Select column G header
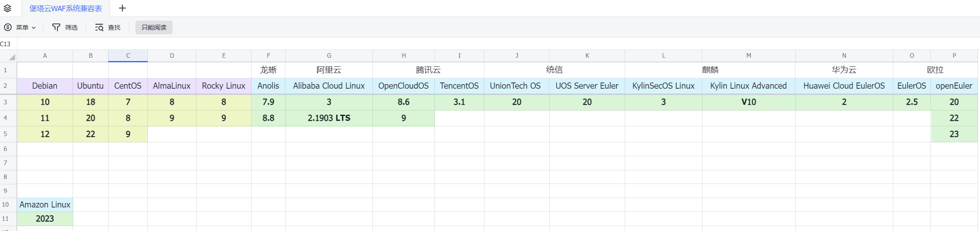980x231 pixels. (329, 56)
